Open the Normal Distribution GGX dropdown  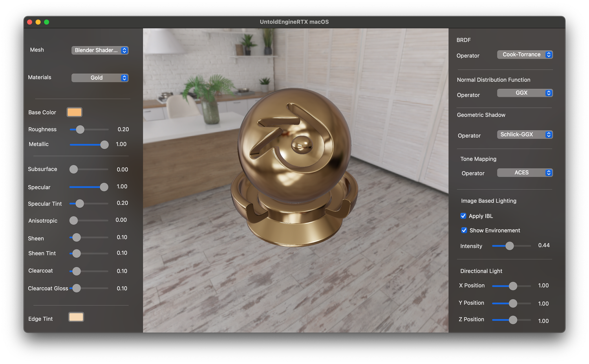click(525, 93)
